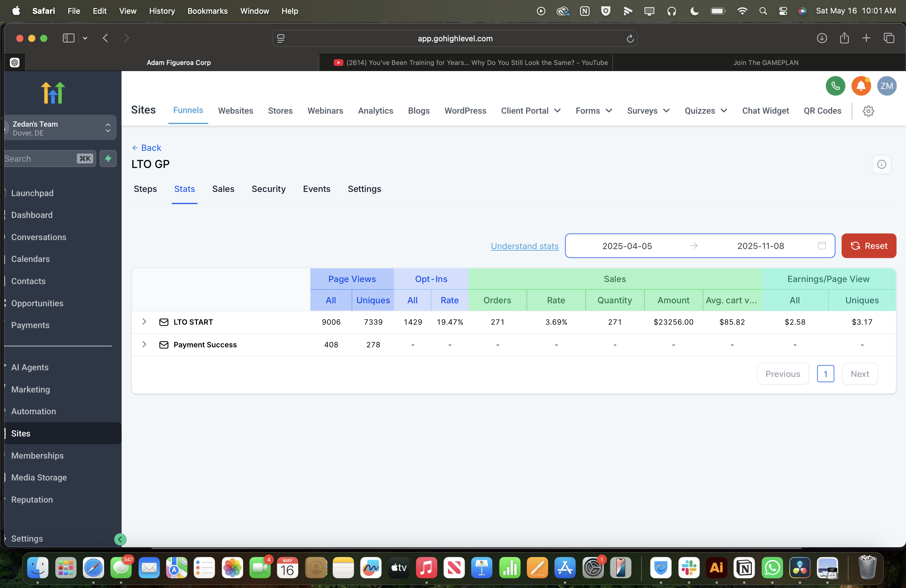Open the Websites tab
The height and width of the screenshot is (588, 906).
235,111
